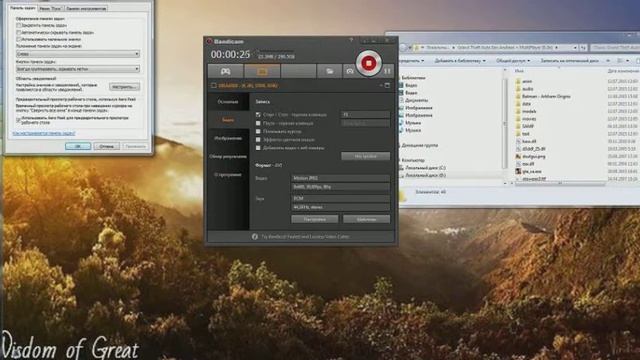Toggle auto-hide the taskbar checkbox
640x360 pixels.
click(x=18, y=32)
